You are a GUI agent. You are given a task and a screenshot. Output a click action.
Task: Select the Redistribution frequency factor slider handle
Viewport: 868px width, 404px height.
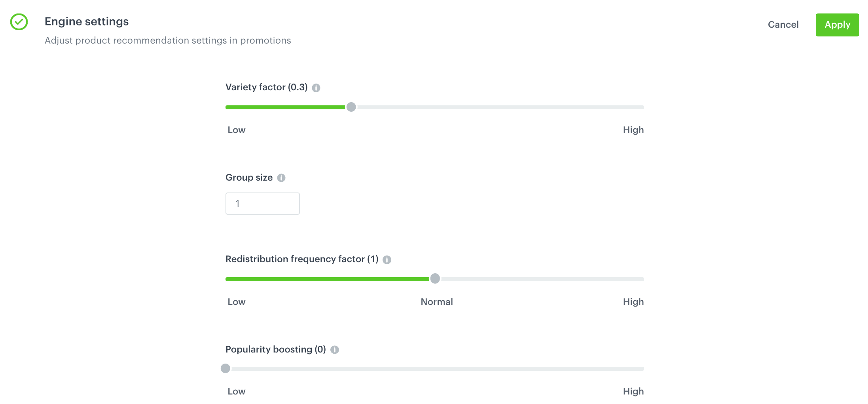click(x=436, y=279)
